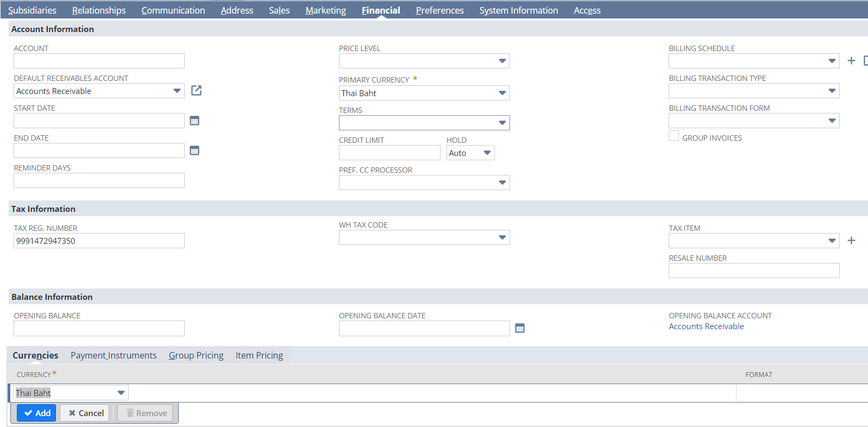Edit the Tax Reg. Number field
The height and width of the screenshot is (427, 868).
pyautogui.click(x=99, y=241)
